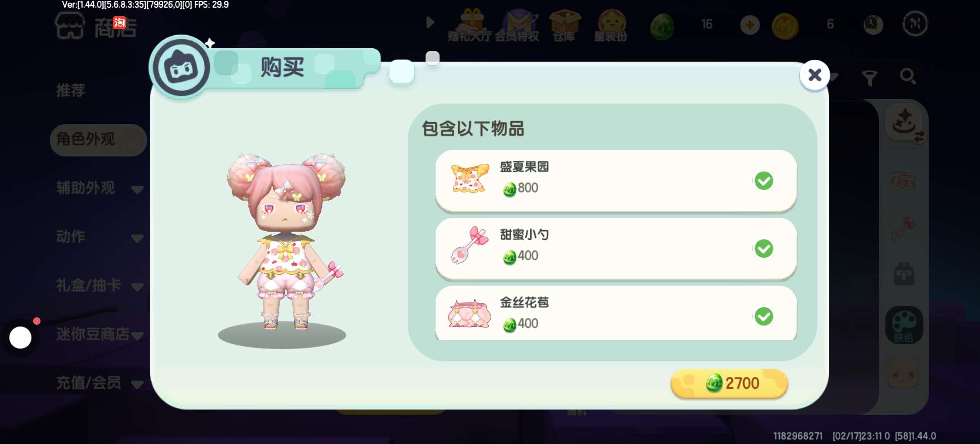Open the 仓库 warehouse box icon
980x444 pixels.
pyautogui.click(x=564, y=25)
